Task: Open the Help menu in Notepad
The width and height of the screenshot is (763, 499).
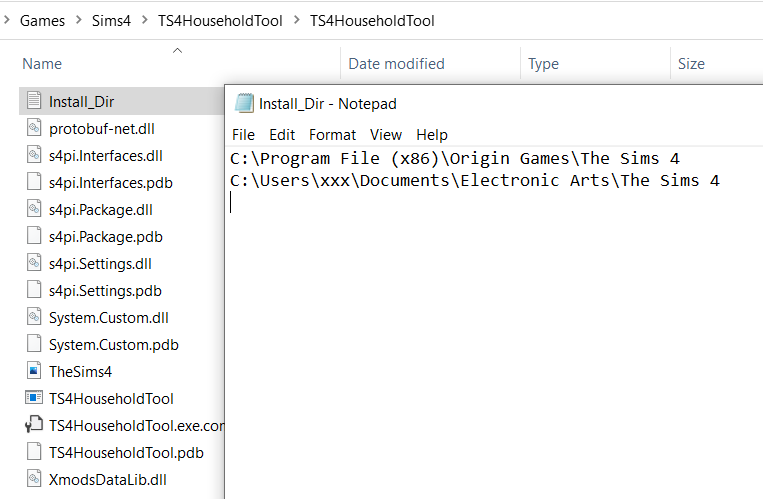Action: pos(432,135)
